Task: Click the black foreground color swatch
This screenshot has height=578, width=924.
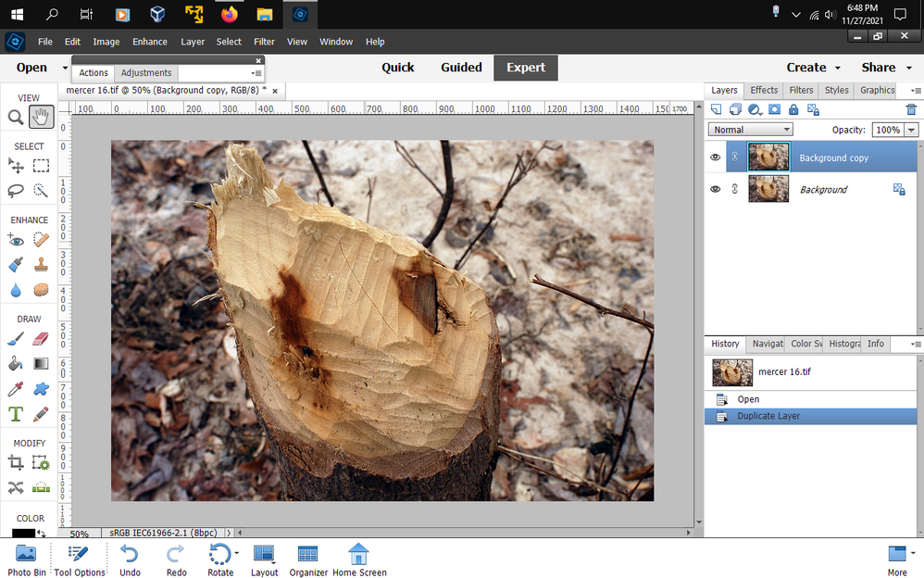Action: coord(22,534)
